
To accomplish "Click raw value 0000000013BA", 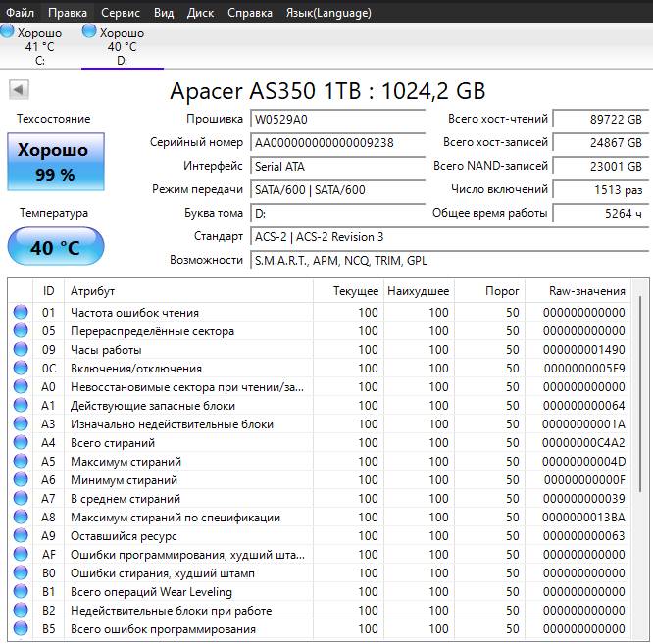I will tap(583, 517).
